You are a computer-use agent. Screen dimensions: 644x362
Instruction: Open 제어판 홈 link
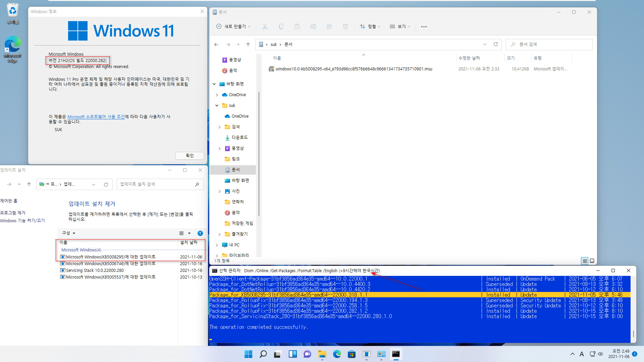pyautogui.click(x=9, y=201)
